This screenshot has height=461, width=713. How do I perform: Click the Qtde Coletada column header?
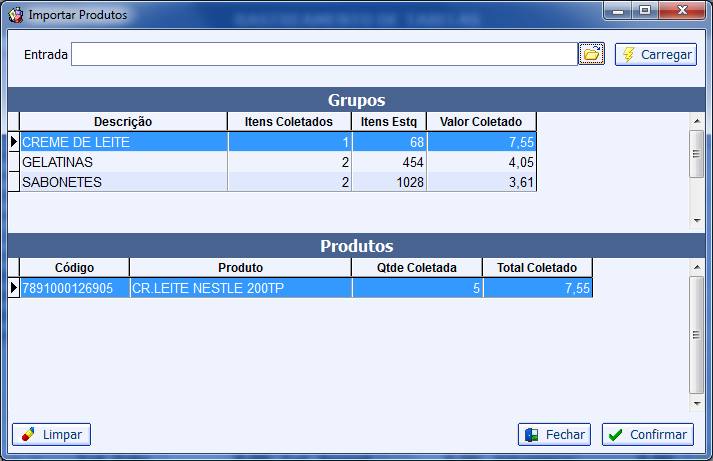coord(417,267)
